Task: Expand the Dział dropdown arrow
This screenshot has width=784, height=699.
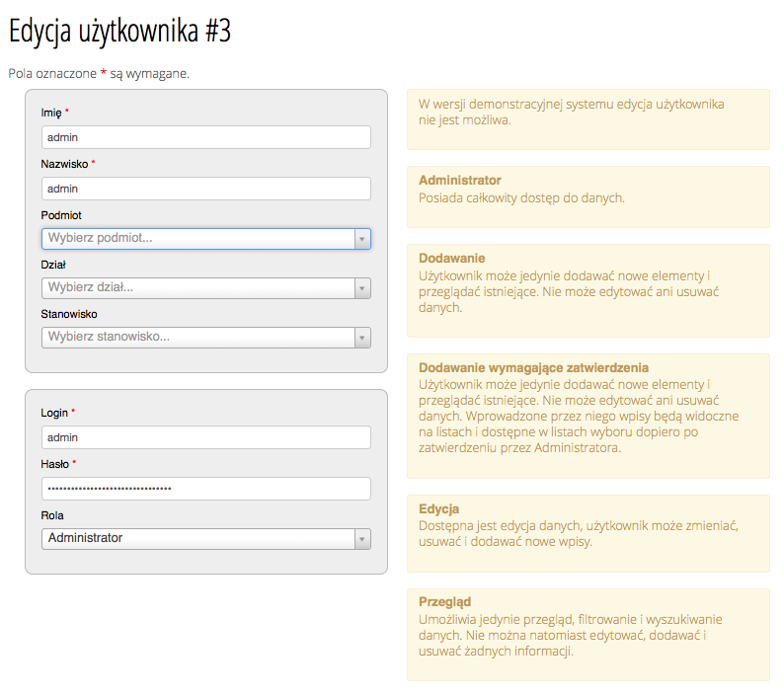Action: tap(362, 288)
